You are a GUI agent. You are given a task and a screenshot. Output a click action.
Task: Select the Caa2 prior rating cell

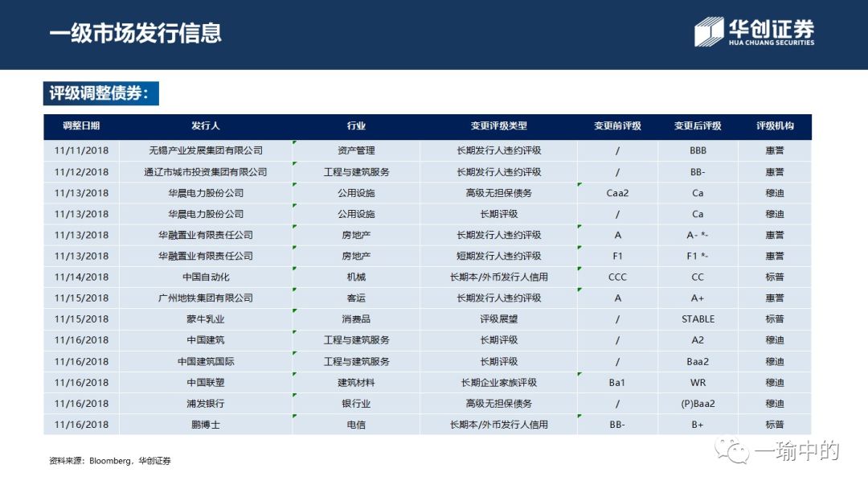(x=617, y=193)
